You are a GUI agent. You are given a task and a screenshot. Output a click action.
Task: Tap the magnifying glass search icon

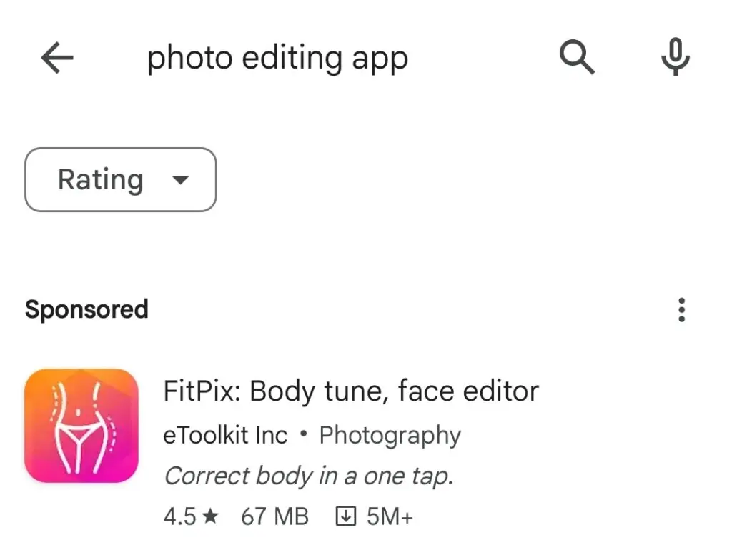pyautogui.click(x=577, y=57)
